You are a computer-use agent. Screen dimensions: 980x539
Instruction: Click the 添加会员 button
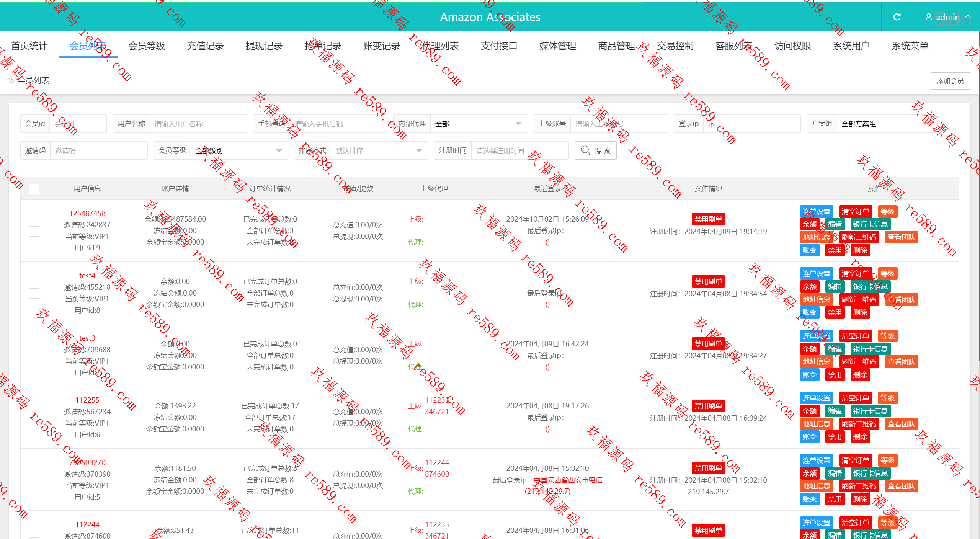click(x=950, y=81)
